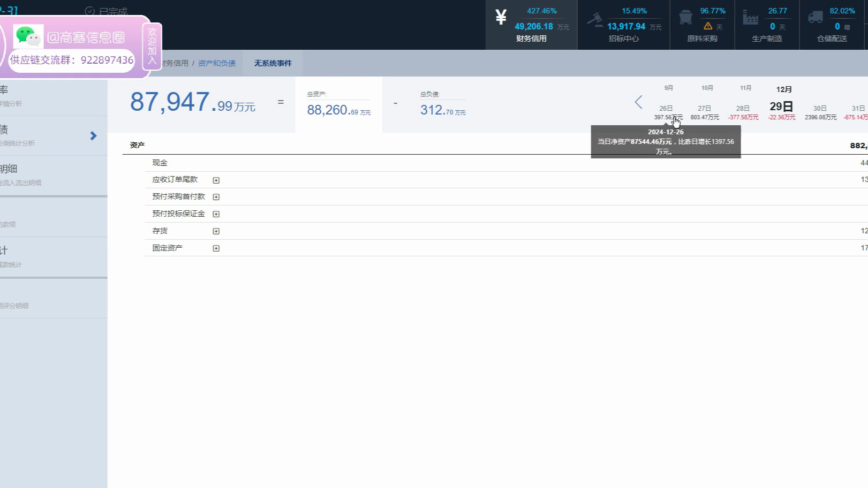Click the 26.77 production value

[x=778, y=11]
